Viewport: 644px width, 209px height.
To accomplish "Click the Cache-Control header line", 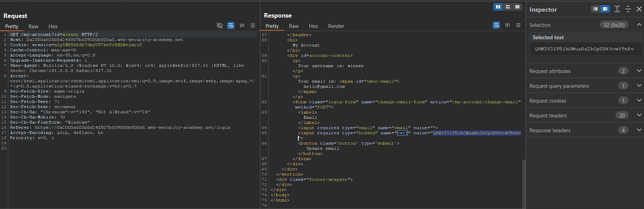I will tap(43, 50).
